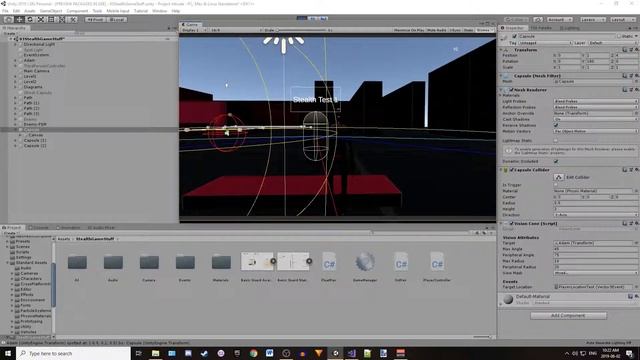Open the GameObject menu
Screen dimensions: 640x360
point(51,11)
